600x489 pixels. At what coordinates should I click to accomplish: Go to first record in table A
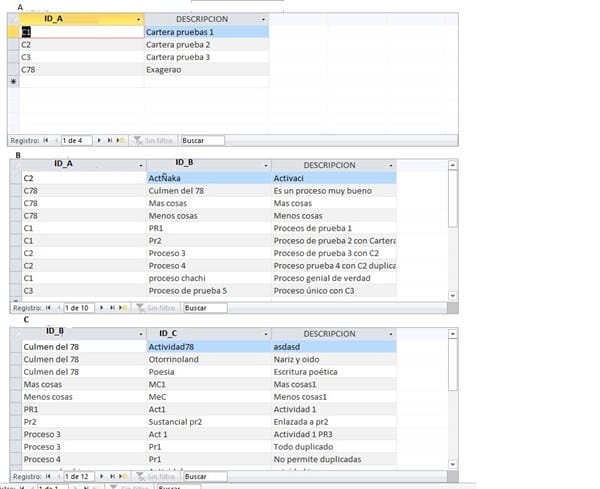point(46,141)
